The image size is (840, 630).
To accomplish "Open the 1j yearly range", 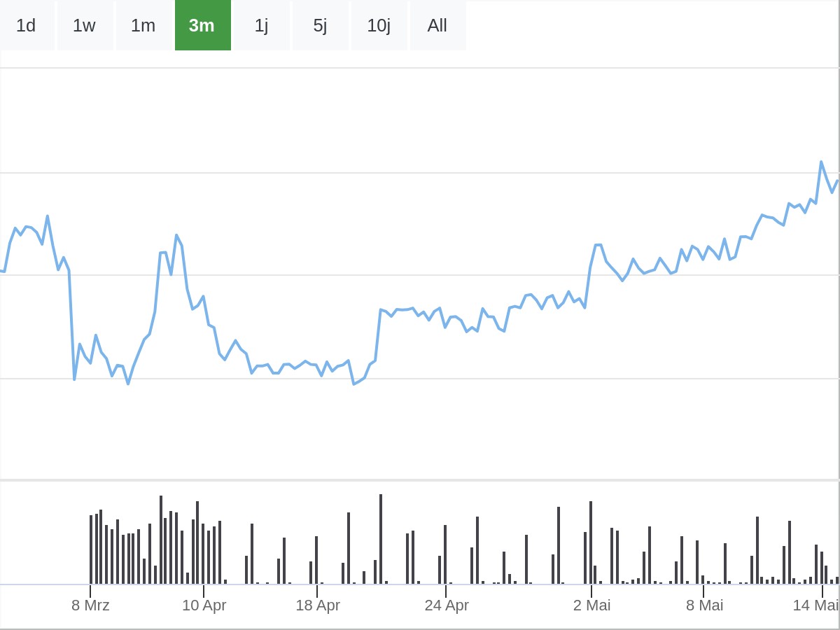I will click(261, 25).
